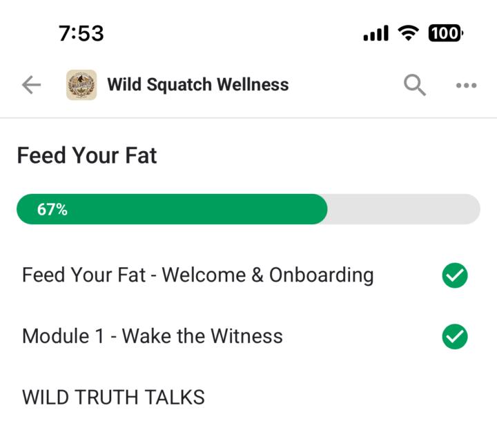Expand the WILD TRUTH TALKS section
The image size is (497, 448).
[113, 398]
